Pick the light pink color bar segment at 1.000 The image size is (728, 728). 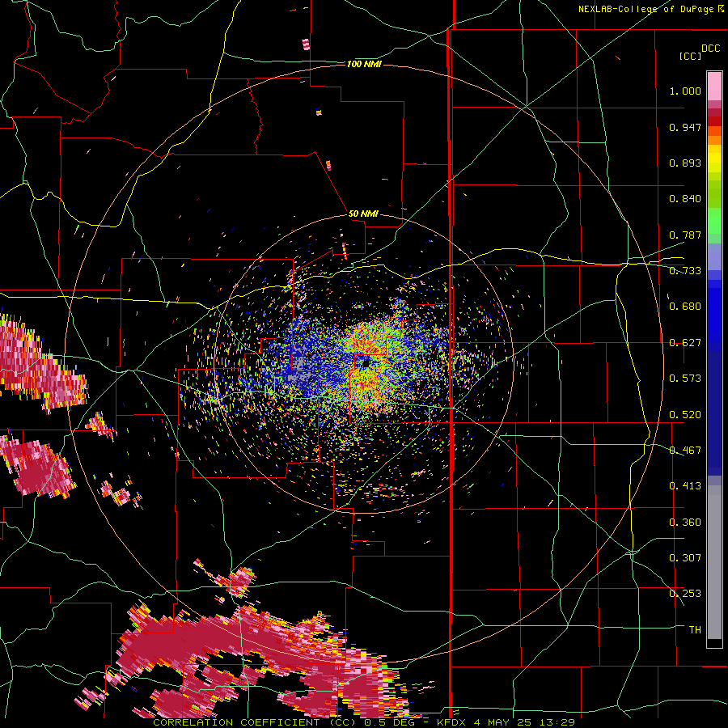tap(714, 87)
